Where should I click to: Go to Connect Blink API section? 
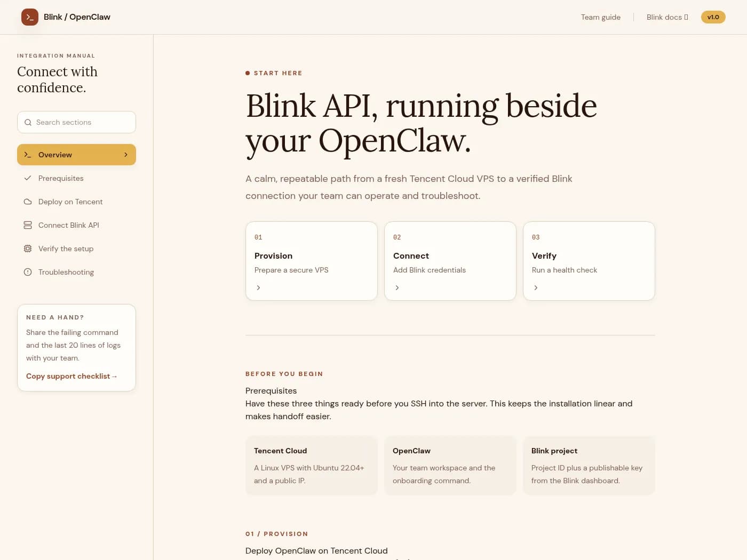[76, 225]
